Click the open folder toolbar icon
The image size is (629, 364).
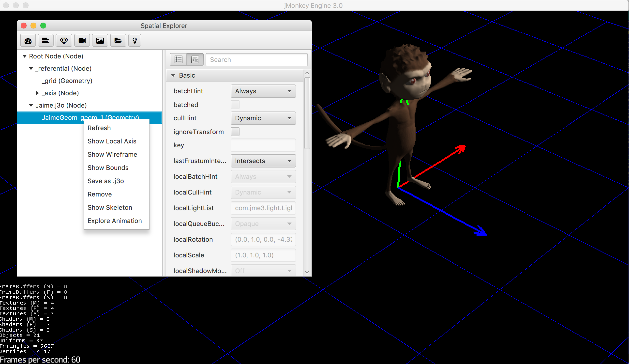[x=118, y=41]
